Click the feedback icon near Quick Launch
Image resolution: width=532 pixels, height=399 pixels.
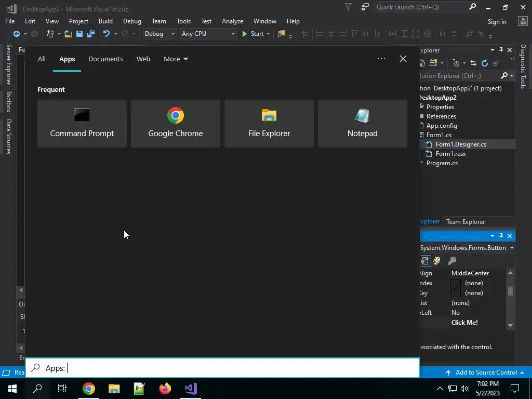click(365, 7)
